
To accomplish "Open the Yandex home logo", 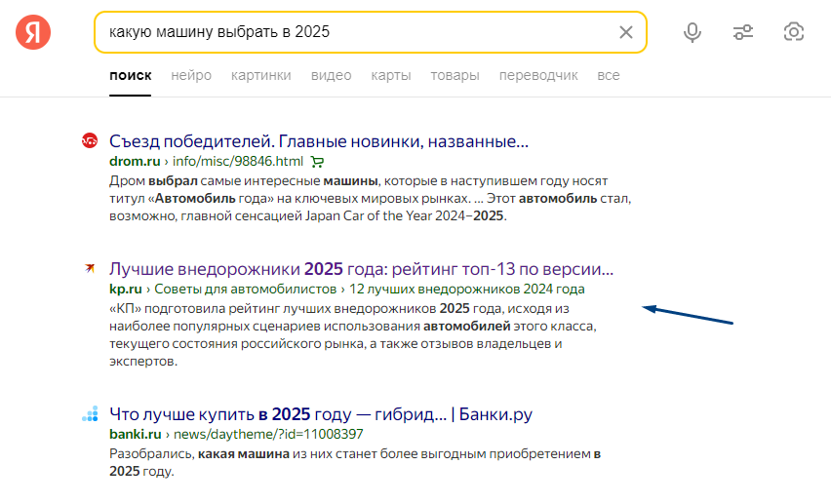I will coord(33,32).
